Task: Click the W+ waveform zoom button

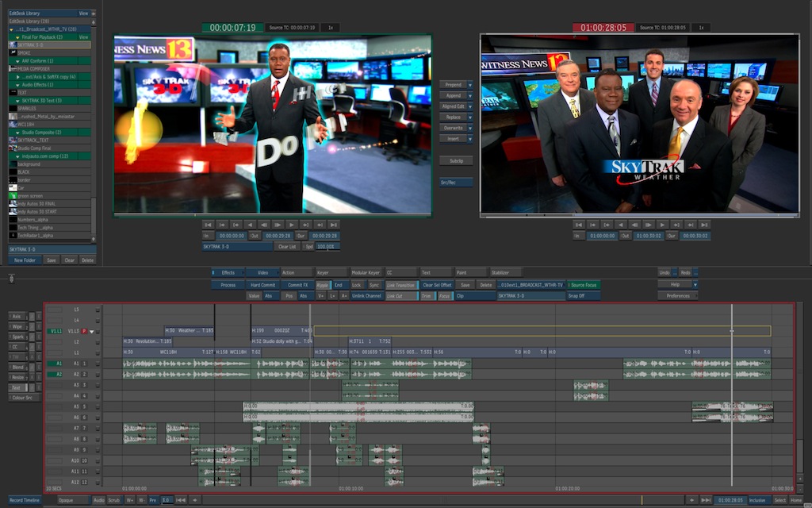Action: click(129, 500)
